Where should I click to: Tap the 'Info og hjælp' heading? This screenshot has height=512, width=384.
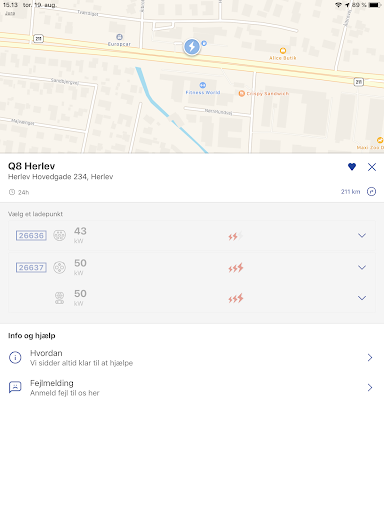pos(32,336)
